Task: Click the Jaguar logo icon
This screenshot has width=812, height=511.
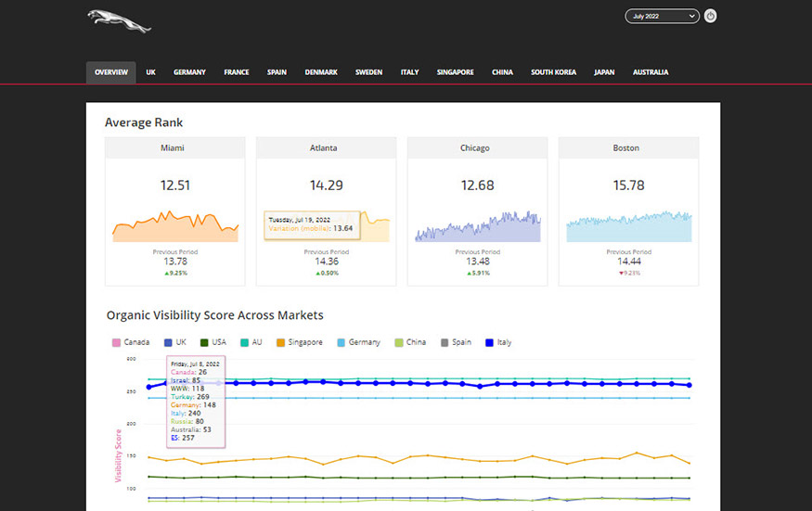Action: click(119, 19)
